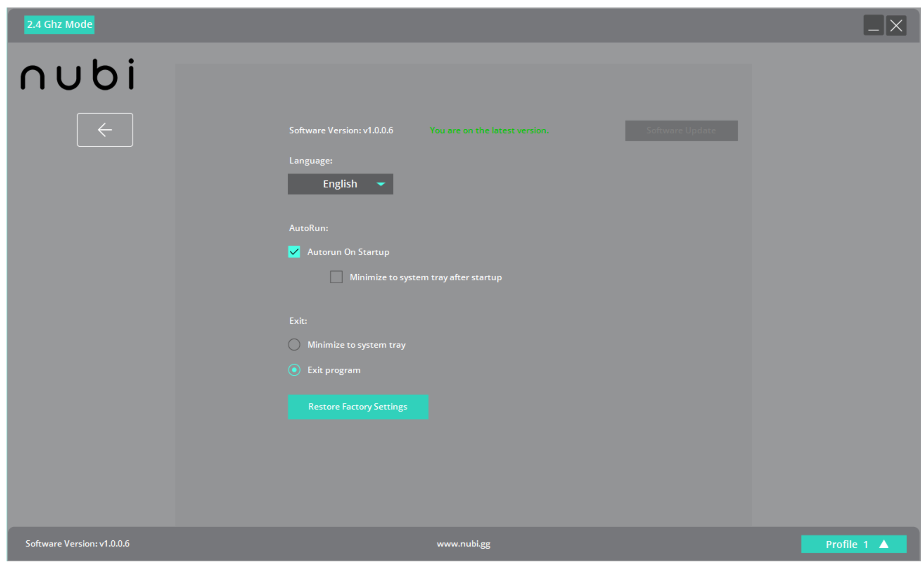The image size is (924, 567).
Task: Click the back arrow button
Action: [105, 130]
